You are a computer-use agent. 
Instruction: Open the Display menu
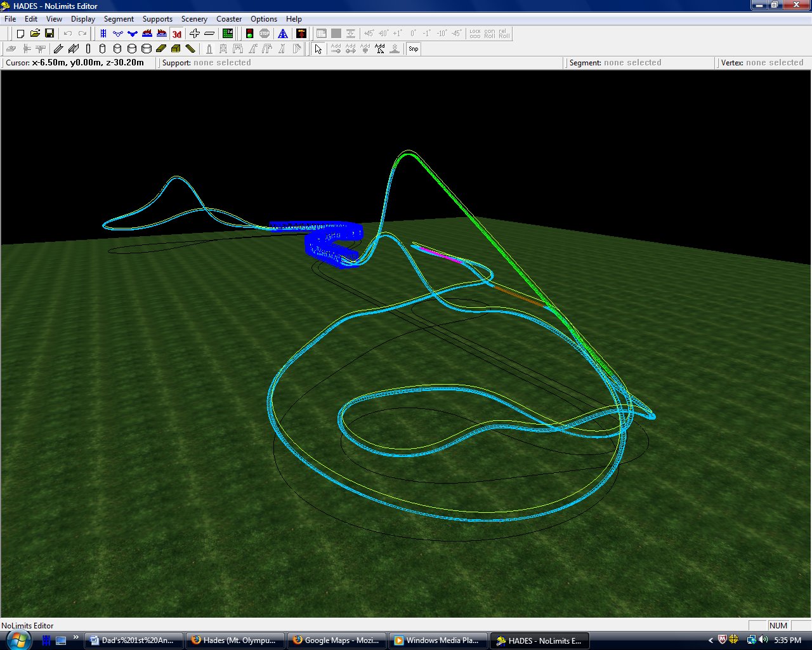tap(83, 19)
